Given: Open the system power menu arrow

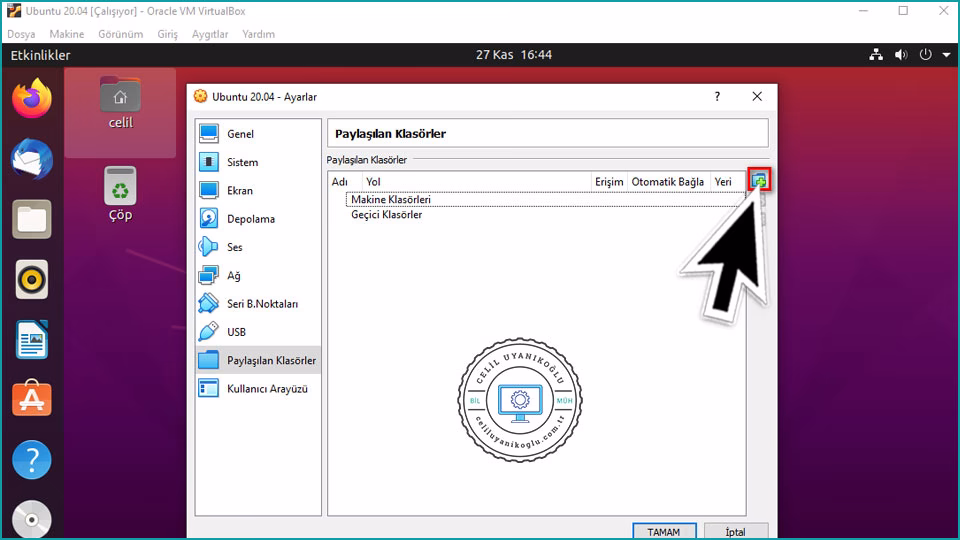Looking at the screenshot, I should click(946, 55).
